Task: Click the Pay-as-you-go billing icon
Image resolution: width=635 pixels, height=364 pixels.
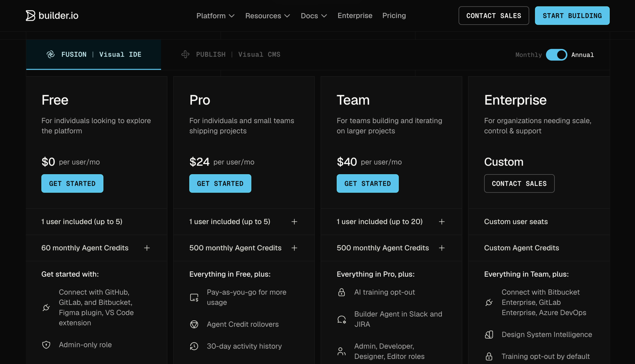Action: 194,297
